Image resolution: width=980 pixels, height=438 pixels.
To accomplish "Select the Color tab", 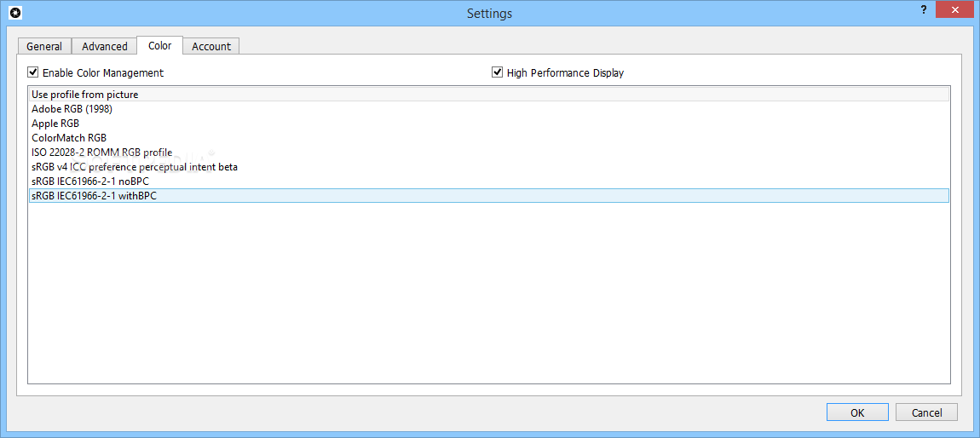I will tap(160, 46).
